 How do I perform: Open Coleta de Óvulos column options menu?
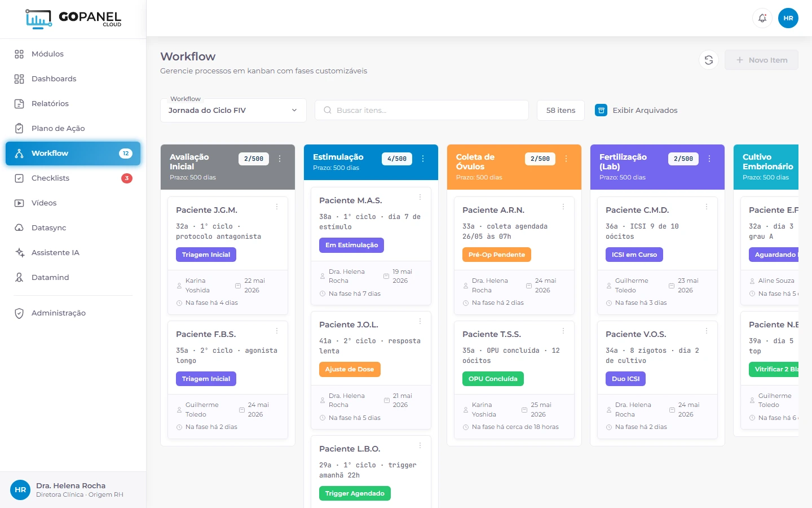coord(566,159)
